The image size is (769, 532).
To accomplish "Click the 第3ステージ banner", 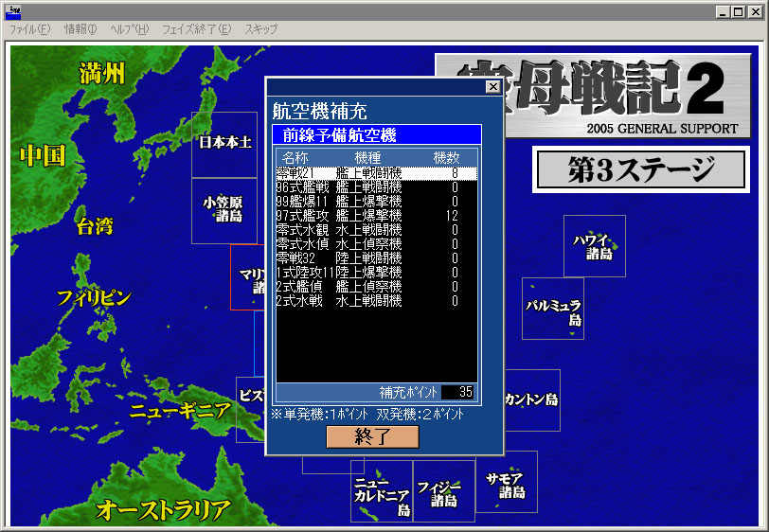I will tap(641, 169).
